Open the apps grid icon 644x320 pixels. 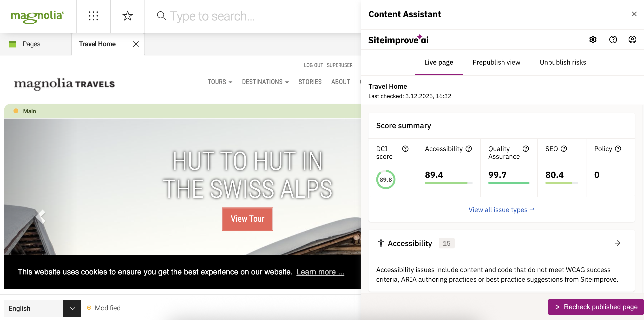93,16
